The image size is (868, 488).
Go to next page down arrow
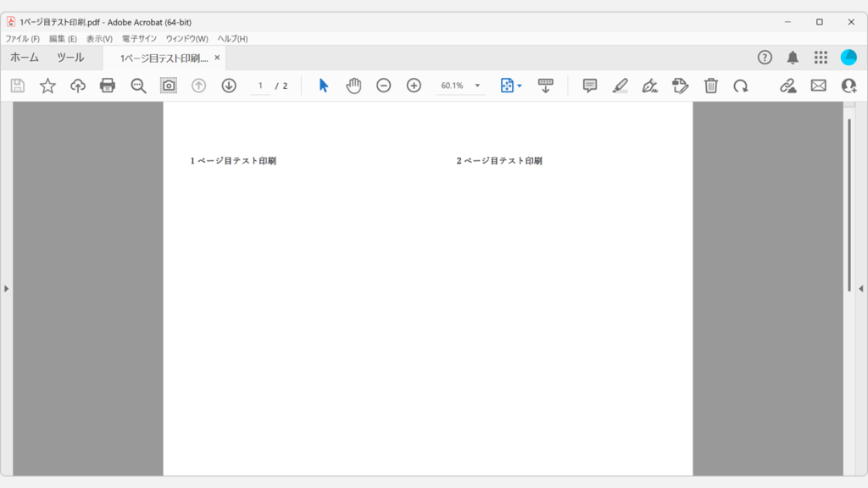click(x=229, y=86)
